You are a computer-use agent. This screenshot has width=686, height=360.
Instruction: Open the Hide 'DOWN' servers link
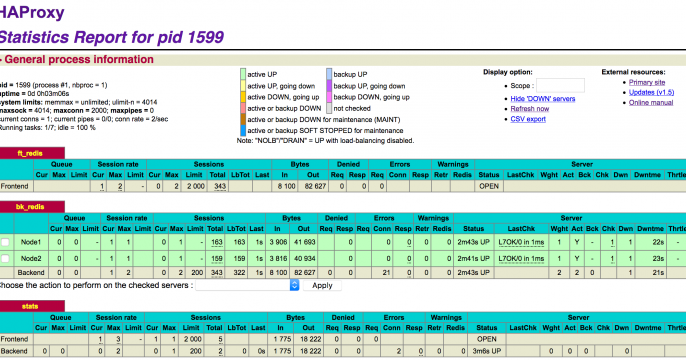pyautogui.click(x=542, y=99)
